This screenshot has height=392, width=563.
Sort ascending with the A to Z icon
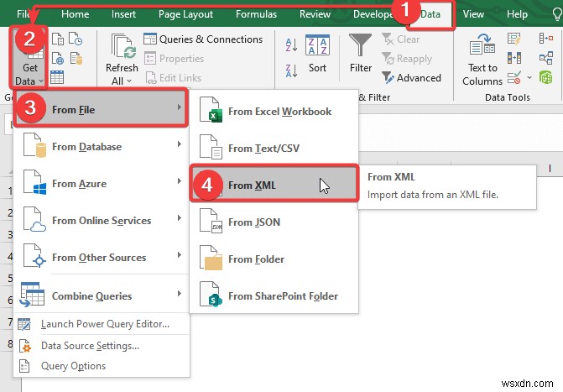point(291,45)
